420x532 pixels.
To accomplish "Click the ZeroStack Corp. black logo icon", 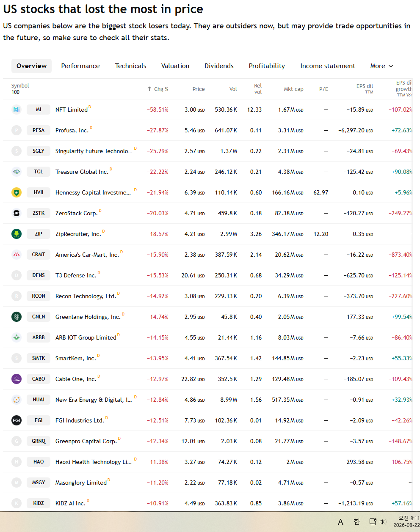I will click(17, 213).
